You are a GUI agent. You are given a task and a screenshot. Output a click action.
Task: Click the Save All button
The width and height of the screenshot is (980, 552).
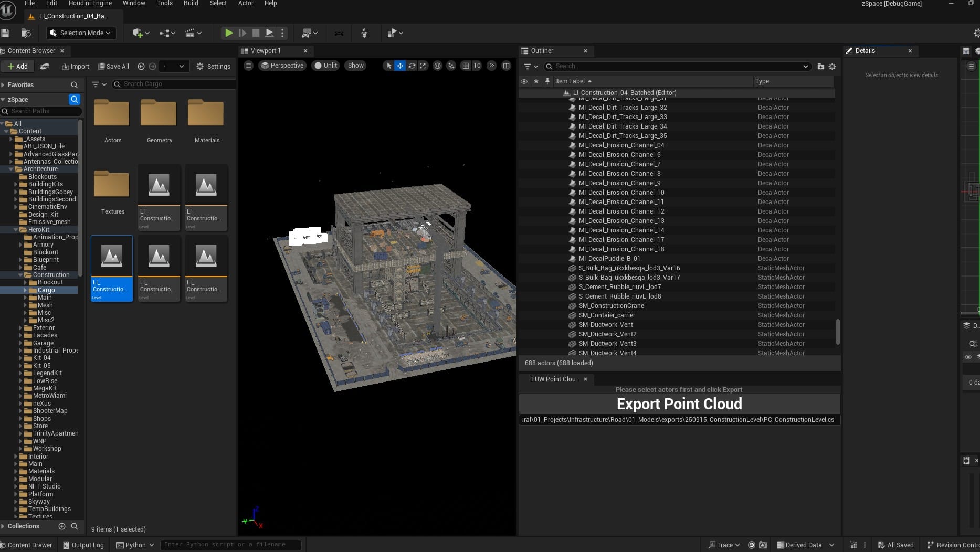coord(113,66)
